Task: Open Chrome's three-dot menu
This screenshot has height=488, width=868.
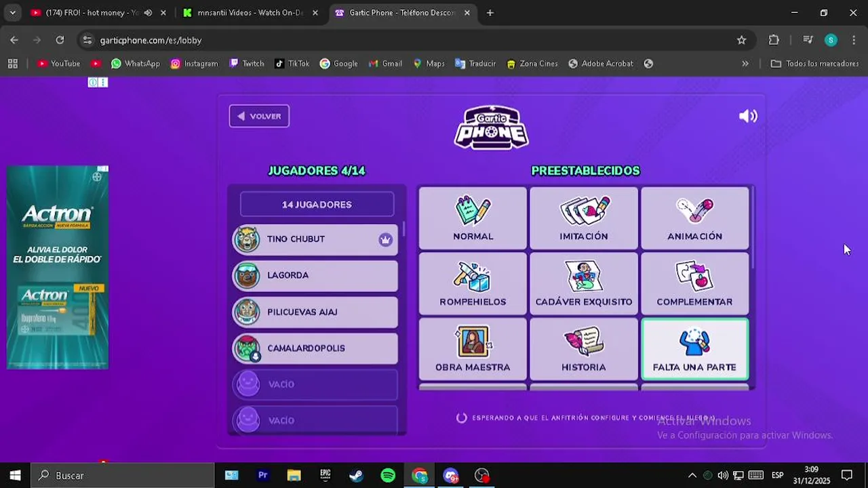Action: [x=853, y=40]
